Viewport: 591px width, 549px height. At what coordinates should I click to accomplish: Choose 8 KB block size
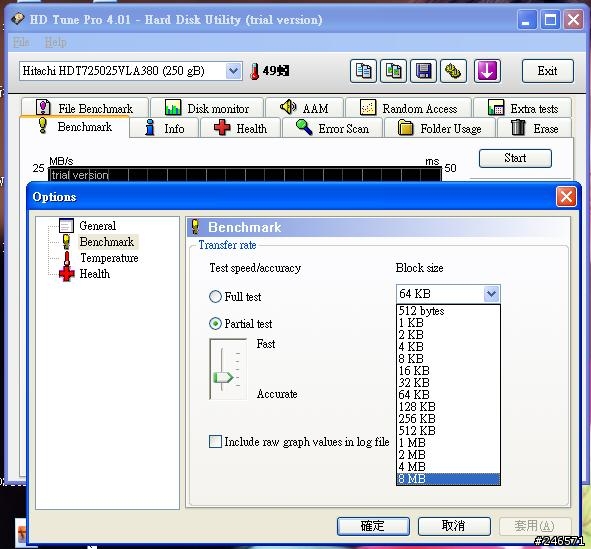(448, 359)
